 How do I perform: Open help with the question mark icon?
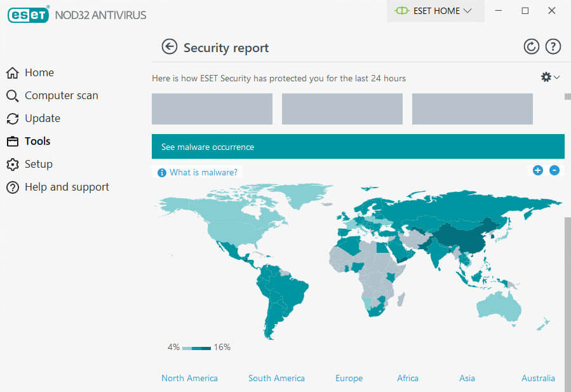click(553, 46)
